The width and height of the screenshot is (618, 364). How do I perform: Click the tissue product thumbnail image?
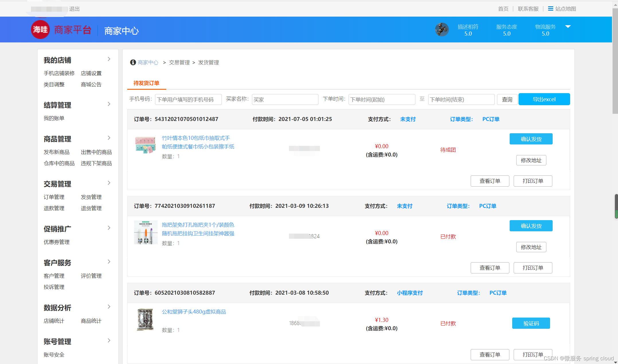[x=145, y=145]
